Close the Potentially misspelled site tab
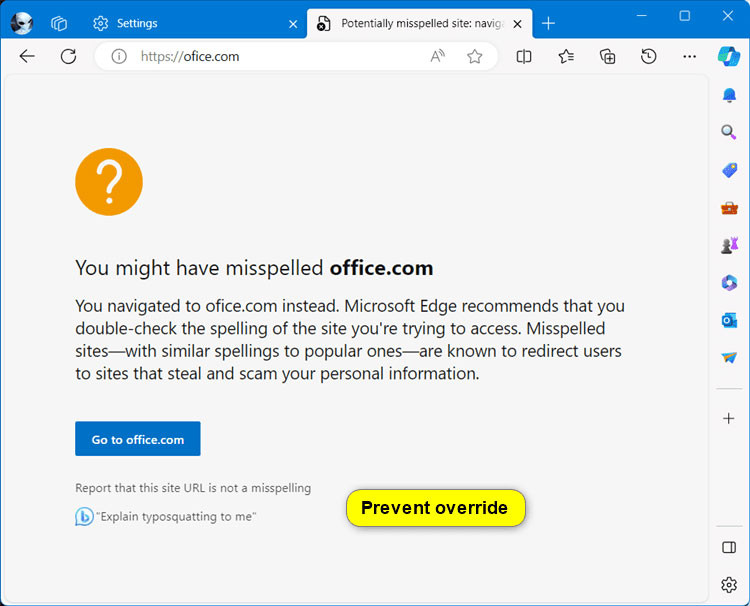Screen dimensions: 750x606 click(518, 24)
